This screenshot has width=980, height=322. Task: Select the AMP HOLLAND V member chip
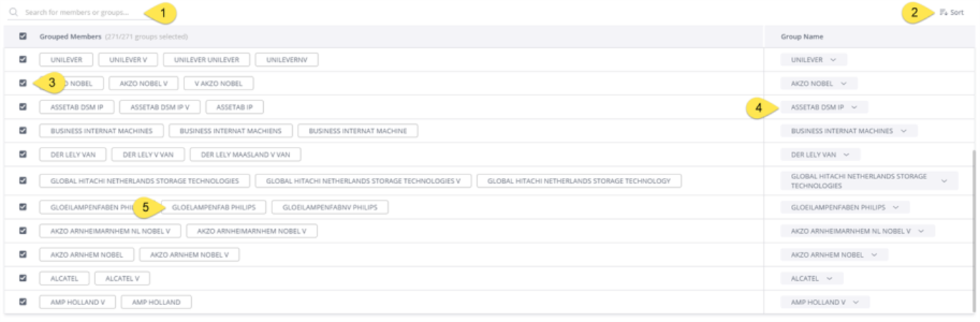pos(78,302)
